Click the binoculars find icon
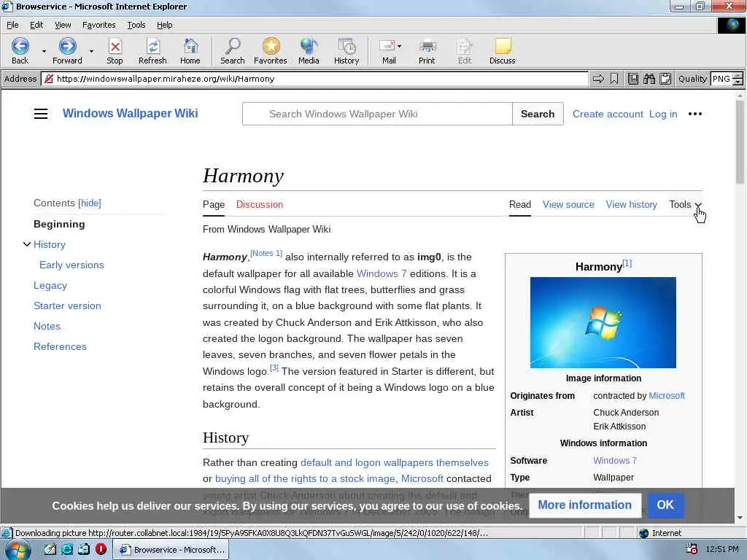The height and width of the screenshot is (560, 747). (649, 79)
